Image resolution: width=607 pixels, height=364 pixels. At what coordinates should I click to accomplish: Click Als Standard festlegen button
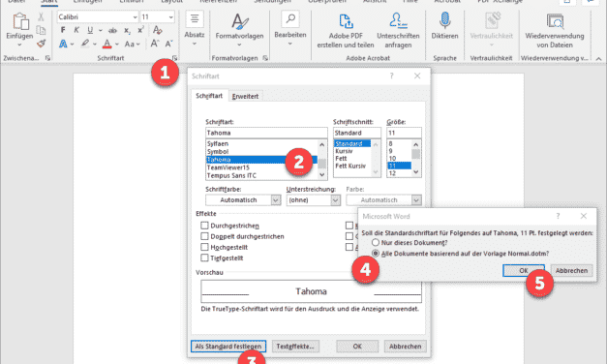point(228,347)
